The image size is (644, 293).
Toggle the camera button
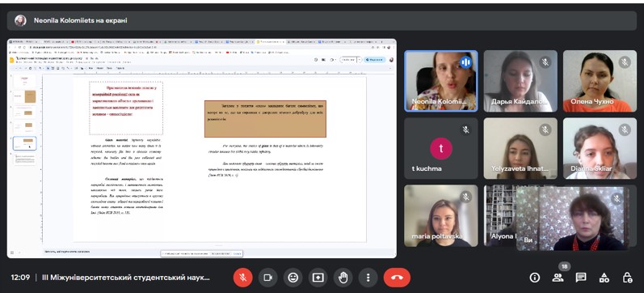pos(267,278)
